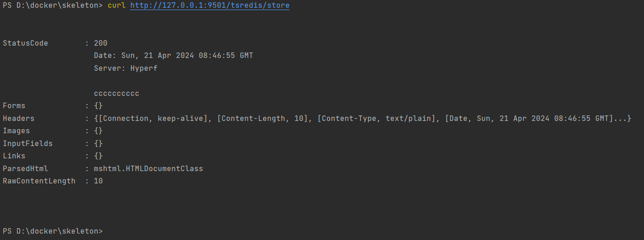Click the Headers label
This screenshot has height=240, width=644.
[x=19, y=119]
